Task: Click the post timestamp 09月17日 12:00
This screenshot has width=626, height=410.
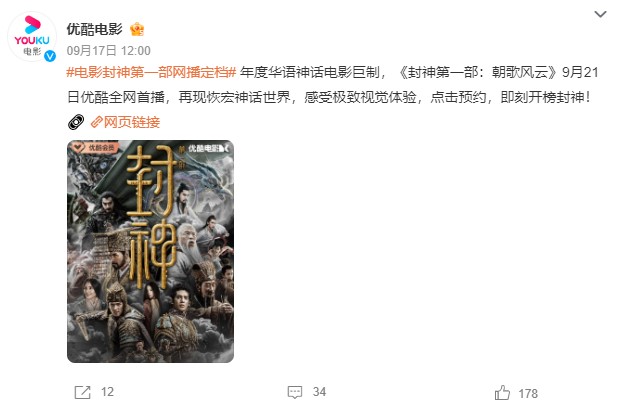Action: pyautogui.click(x=109, y=51)
